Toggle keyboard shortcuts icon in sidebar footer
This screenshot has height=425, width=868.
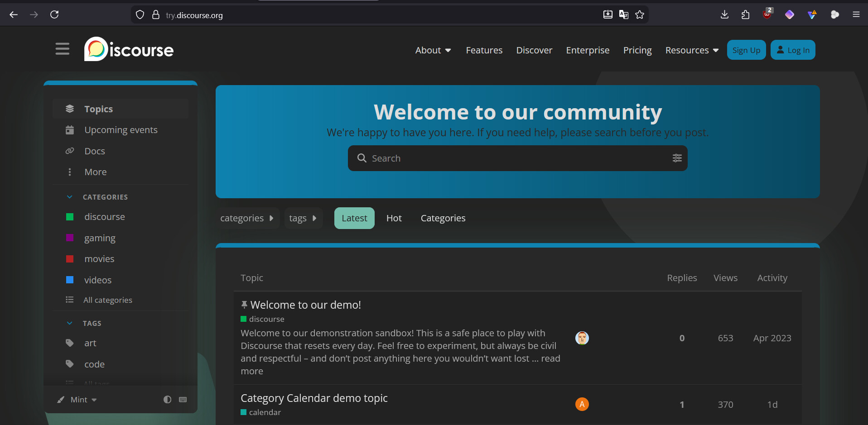183,400
